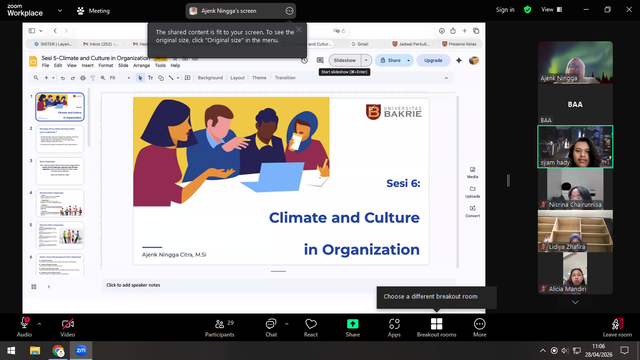Image resolution: width=640 pixels, height=360 pixels.
Task: Click the green encryption shield icon
Action: click(527, 10)
